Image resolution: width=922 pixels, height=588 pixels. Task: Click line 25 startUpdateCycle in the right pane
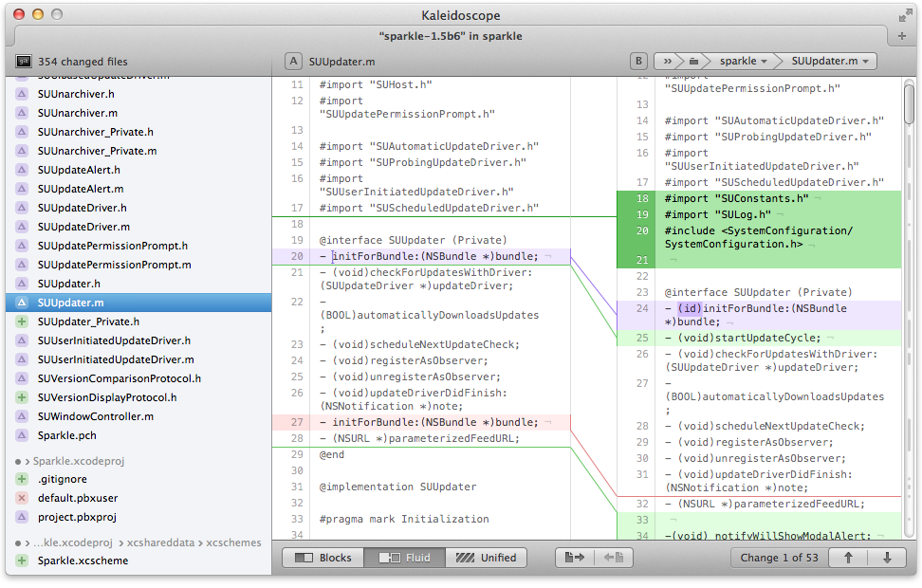759,338
